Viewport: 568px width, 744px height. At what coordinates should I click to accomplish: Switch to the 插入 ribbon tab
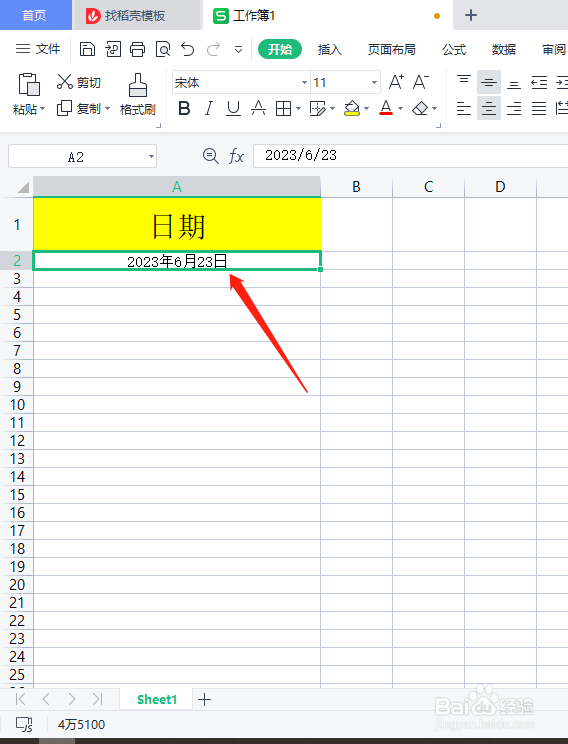(x=329, y=49)
